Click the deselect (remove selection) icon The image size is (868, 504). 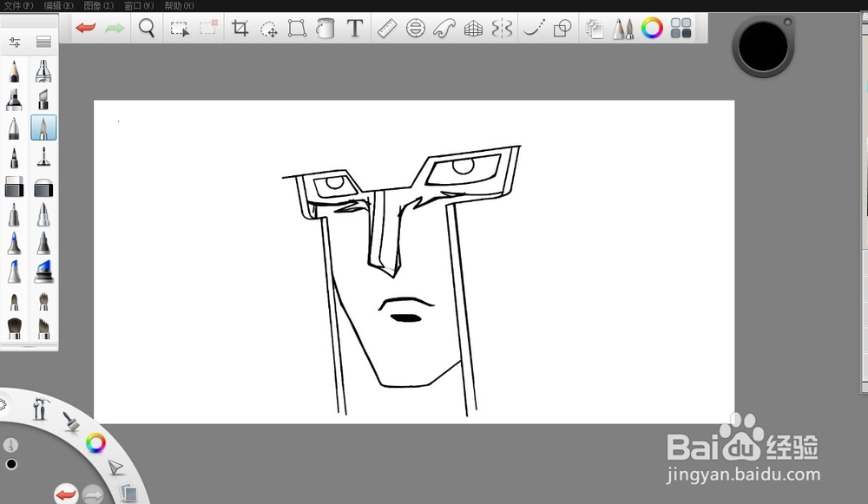(208, 28)
